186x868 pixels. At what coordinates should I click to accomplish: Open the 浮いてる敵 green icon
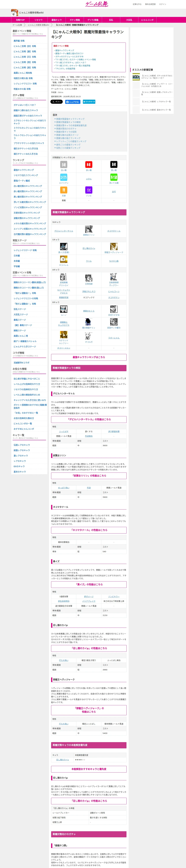pyautogui.click(x=114, y=177)
